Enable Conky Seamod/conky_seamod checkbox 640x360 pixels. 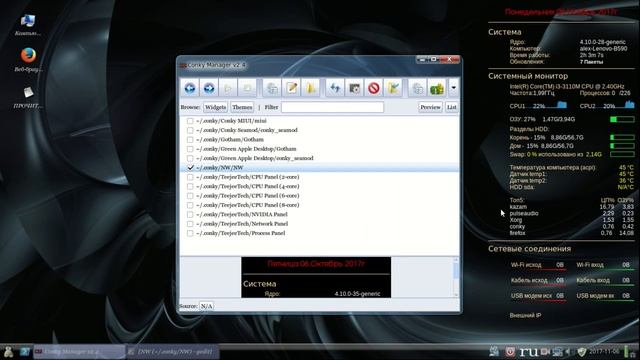pyautogui.click(x=190, y=130)
